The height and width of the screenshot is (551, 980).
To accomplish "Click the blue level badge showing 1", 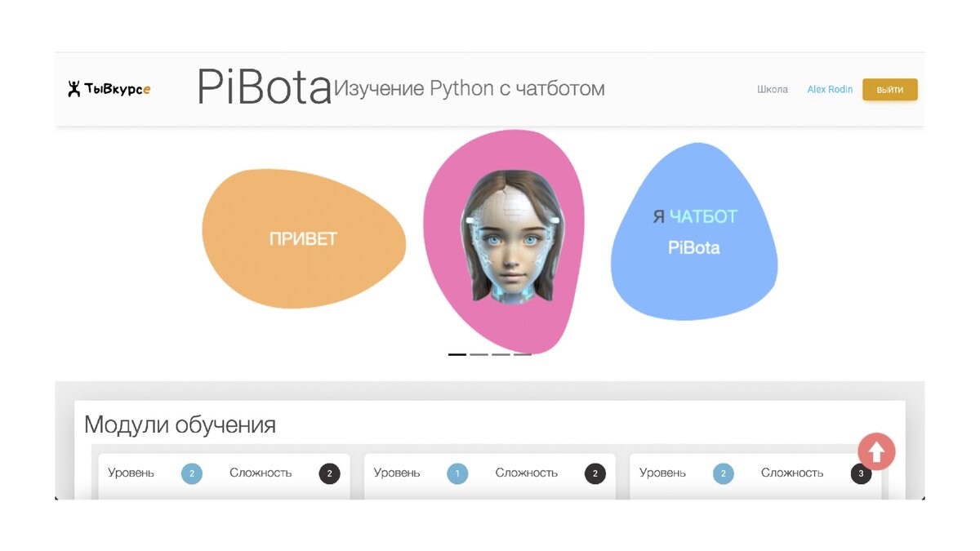I will (457, 473).
